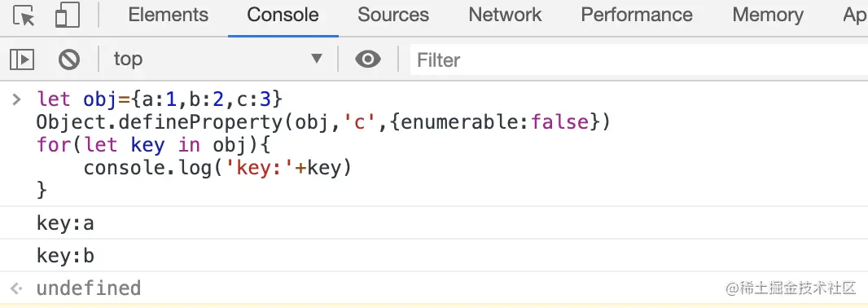Click the Object.defineProperty code line
The width and height of the screenshot is (868, 308).
click(323, 122)
